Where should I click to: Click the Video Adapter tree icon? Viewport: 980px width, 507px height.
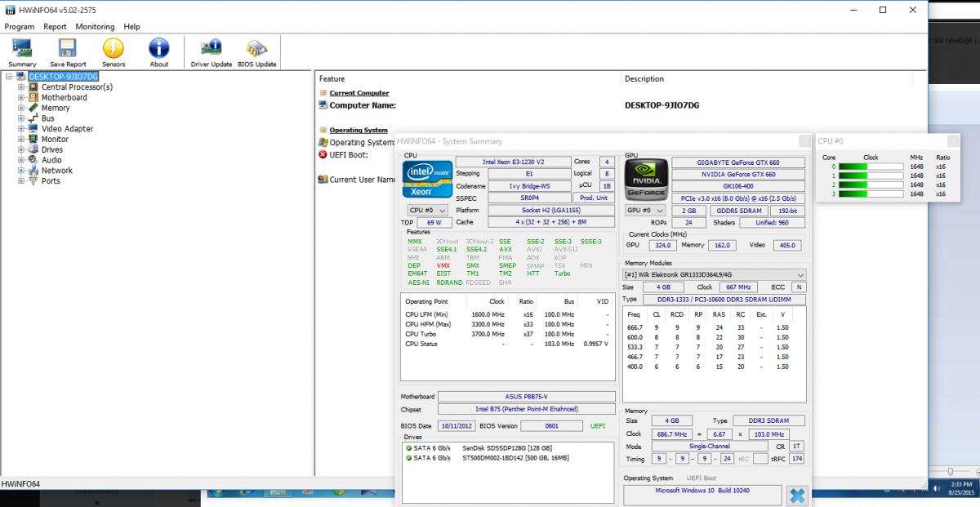(x=33, y=128)
